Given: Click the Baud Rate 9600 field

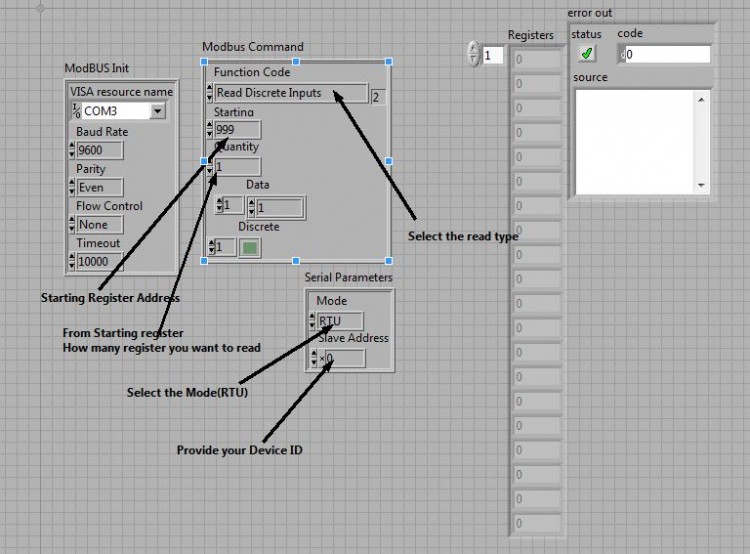Looking at the screenshot, I should tap(99, 150).
